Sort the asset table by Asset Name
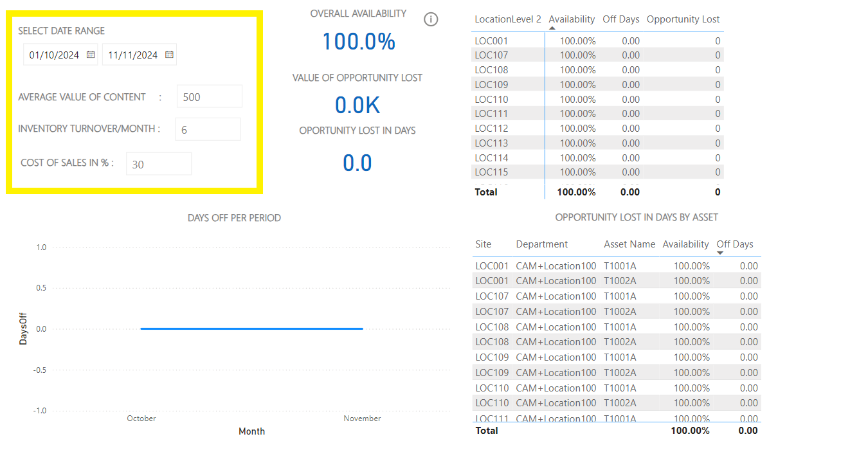 click(x=629, y=244)
